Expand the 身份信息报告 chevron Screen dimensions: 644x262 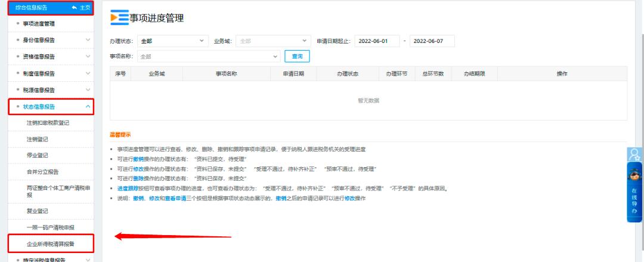88,41
